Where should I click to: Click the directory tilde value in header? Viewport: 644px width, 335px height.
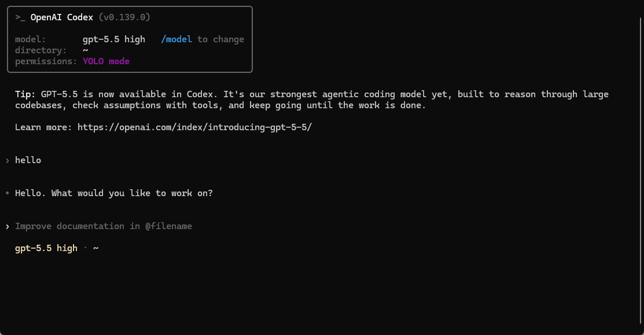[x=86, y=50]
